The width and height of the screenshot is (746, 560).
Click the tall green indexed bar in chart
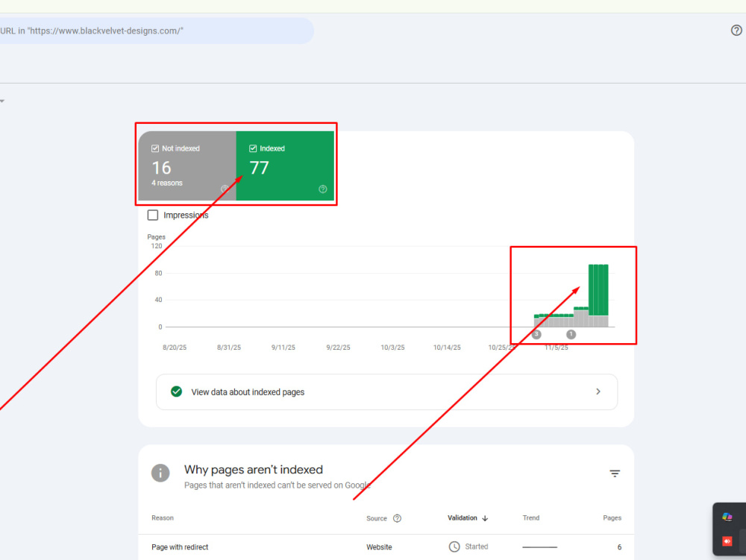(x=598, y=290)
